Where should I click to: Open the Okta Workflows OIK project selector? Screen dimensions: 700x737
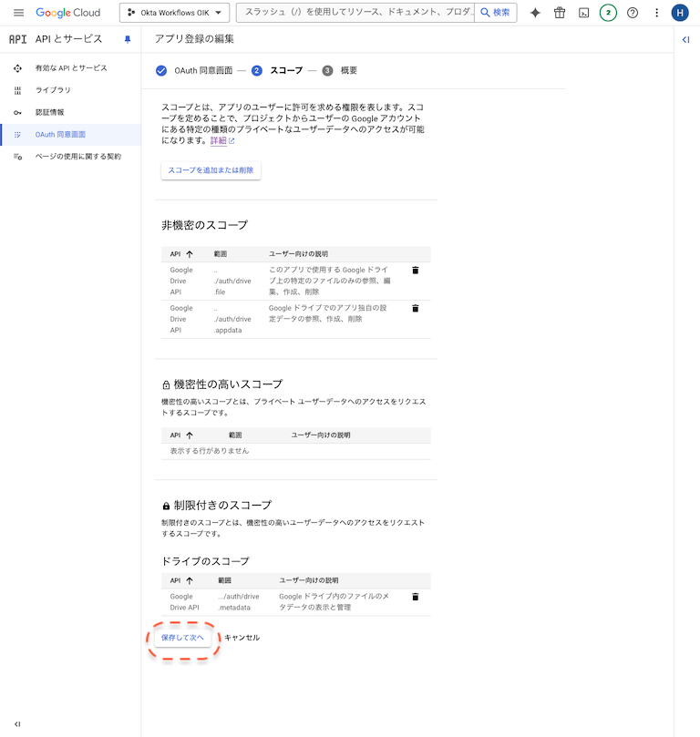click(174, 13)
